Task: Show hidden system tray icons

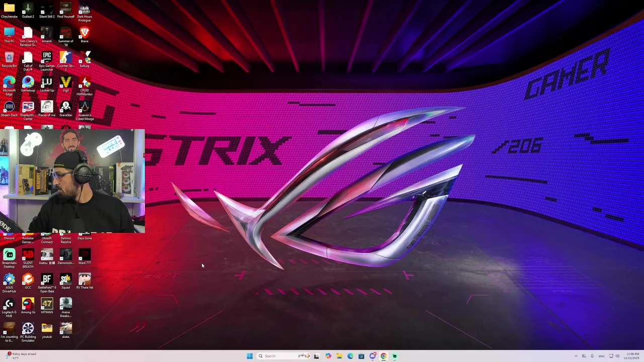Action: coord(576,356)
